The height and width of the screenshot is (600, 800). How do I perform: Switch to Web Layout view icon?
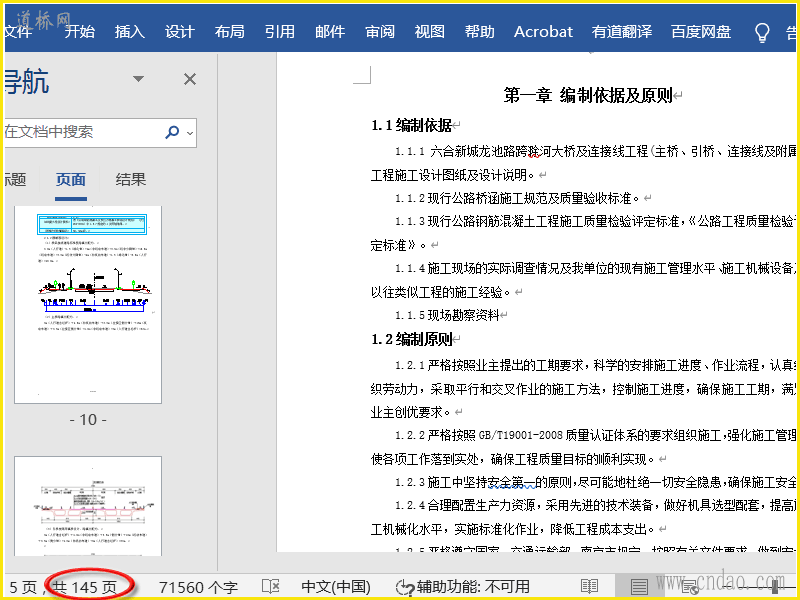(689, 587)
